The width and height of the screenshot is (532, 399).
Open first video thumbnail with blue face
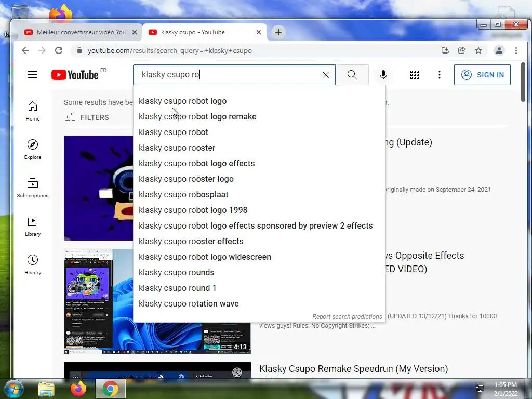coord(98,188)
